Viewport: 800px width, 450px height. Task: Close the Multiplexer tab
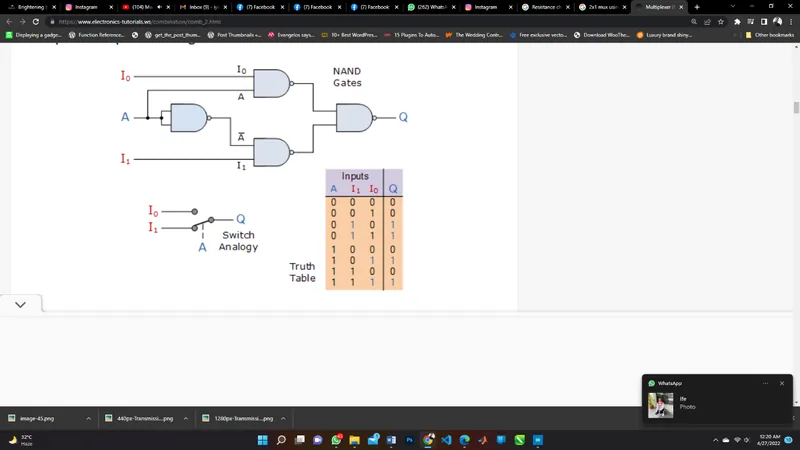(x=681, y=7)
